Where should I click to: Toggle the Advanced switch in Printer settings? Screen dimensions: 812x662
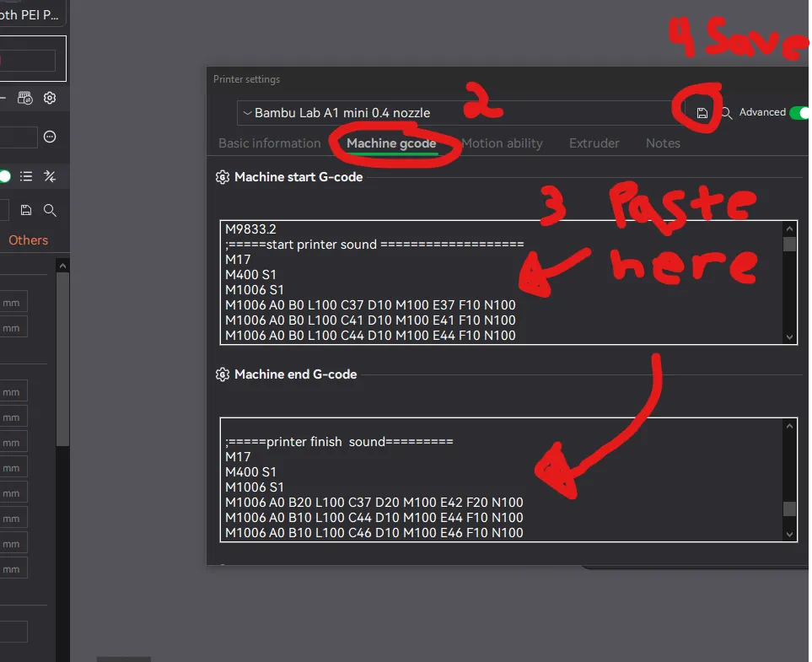798,112
